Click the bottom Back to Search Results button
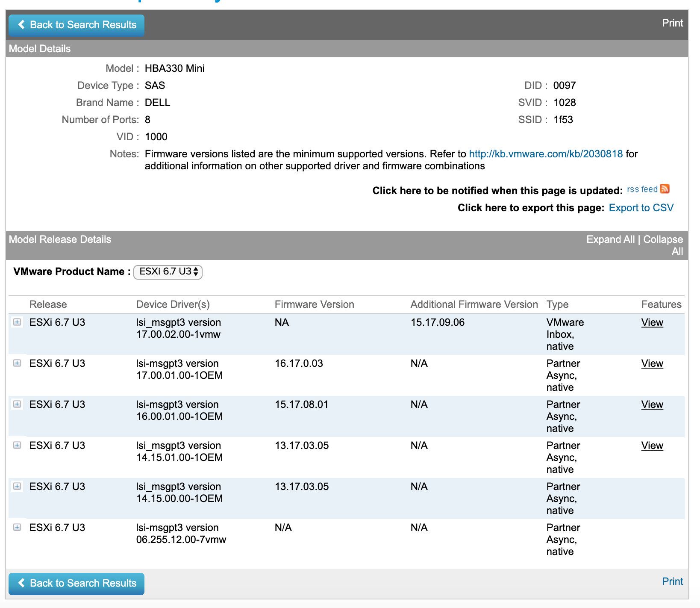 (76, 584)
